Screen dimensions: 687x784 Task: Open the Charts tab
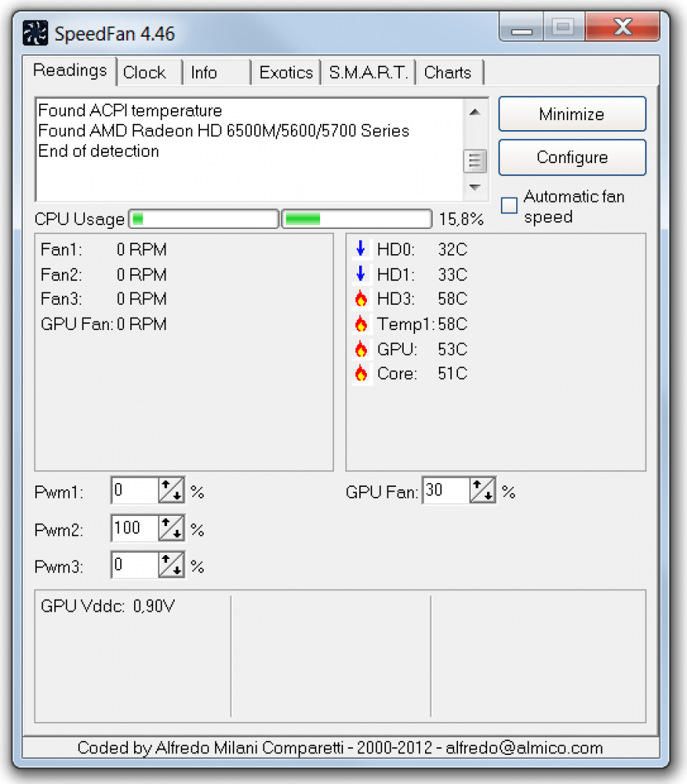[447, 73]
